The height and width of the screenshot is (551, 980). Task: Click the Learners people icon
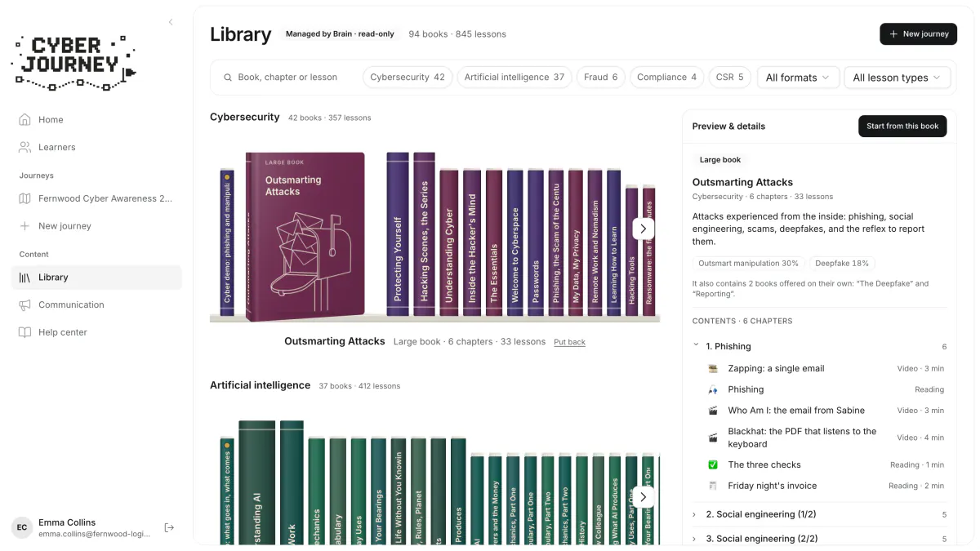[24, 147]
